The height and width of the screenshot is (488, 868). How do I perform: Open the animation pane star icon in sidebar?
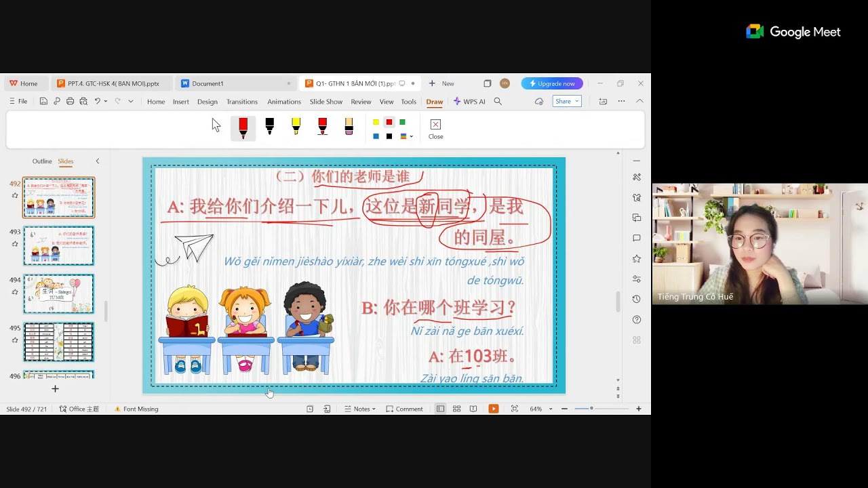pos(637,258)
